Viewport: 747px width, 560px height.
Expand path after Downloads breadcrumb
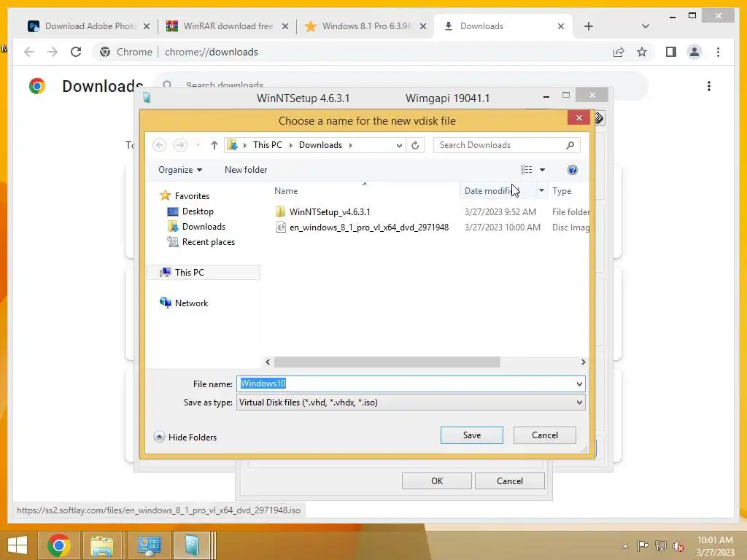point(351,145)
